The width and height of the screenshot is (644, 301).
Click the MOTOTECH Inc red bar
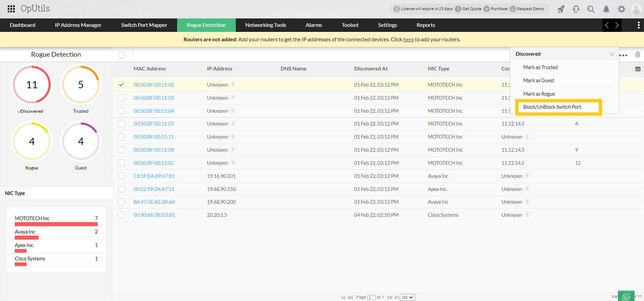[x=56, y=224]
